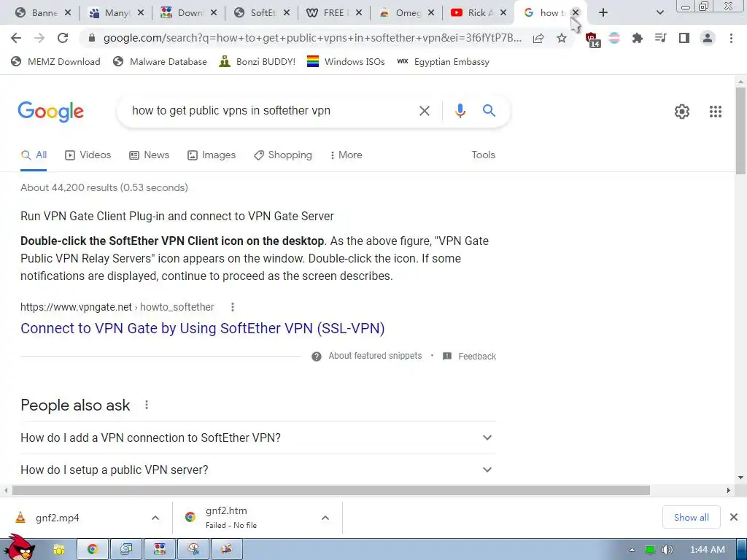Open Google search settings gear

[x=682, y=112]
